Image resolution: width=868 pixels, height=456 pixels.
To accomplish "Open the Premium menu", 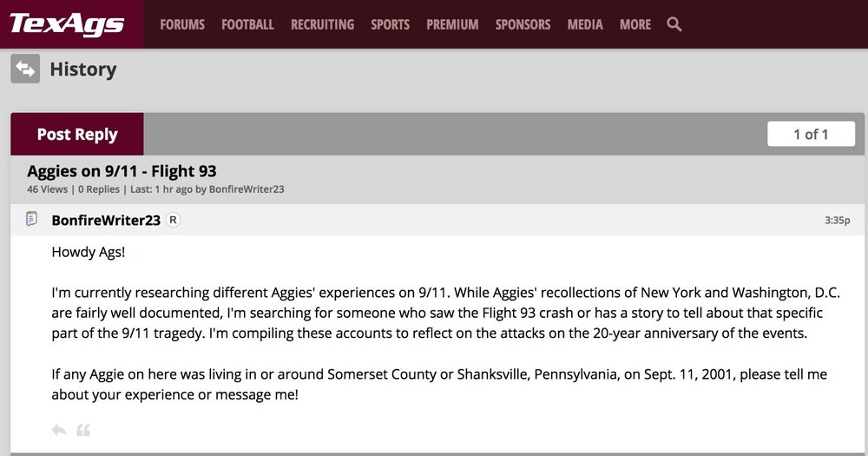I will [x=452, y=24].
